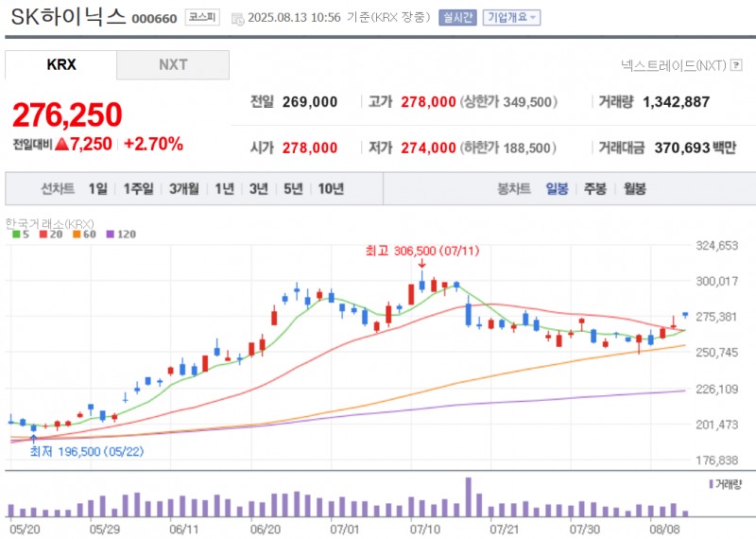Expand the 기업개요 dropdown
This screenshot has width=756, height=539.
tap(511, 18)
